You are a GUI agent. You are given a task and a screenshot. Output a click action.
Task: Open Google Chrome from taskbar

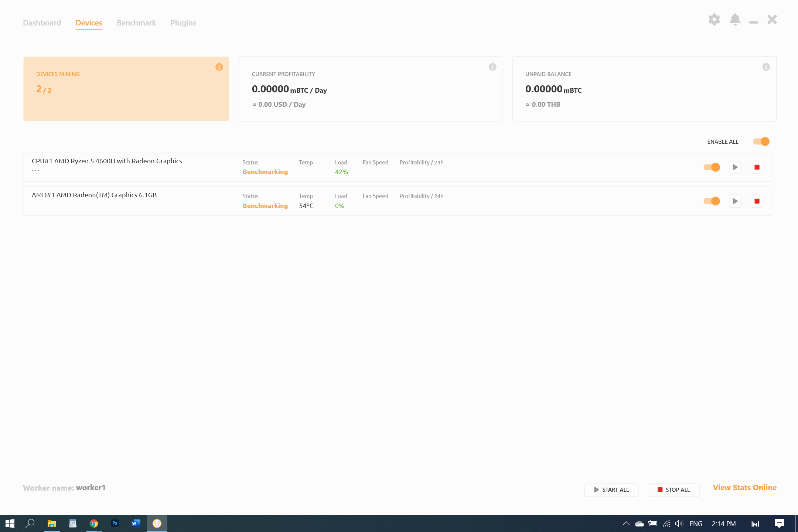point(94,524)
